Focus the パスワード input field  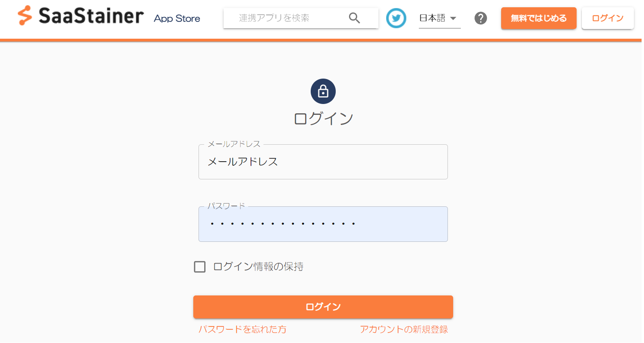323,224
